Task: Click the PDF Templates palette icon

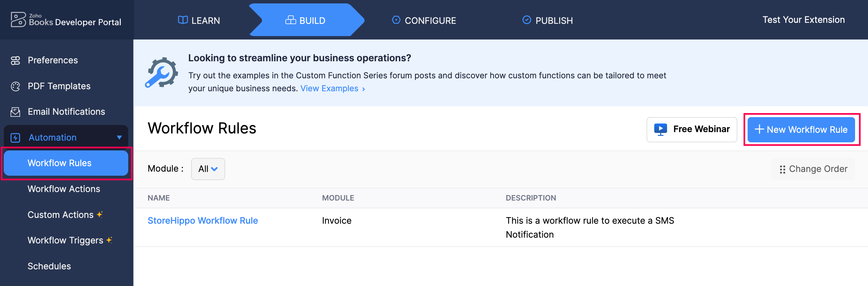Action: point(15,86)
